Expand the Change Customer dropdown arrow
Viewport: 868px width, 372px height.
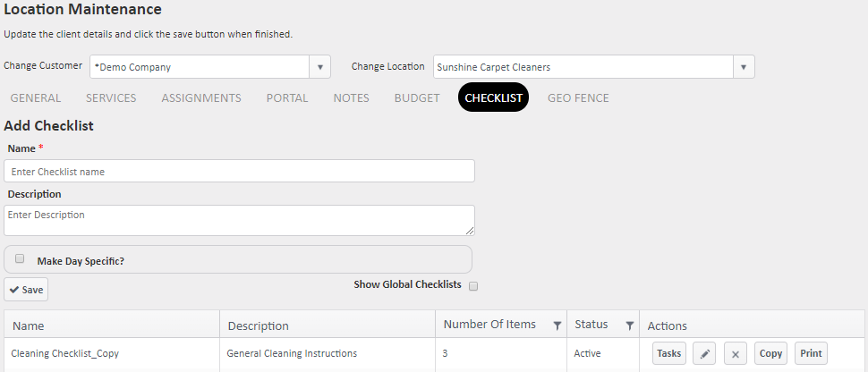point(320,67)
